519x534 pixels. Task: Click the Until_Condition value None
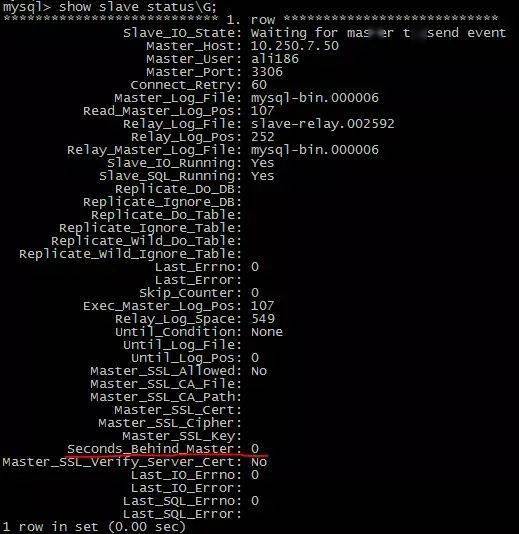pos(267,332)
